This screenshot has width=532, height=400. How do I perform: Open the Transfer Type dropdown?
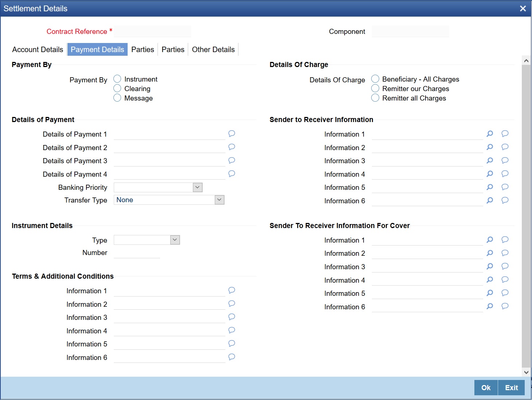click(x=219, y=200)
